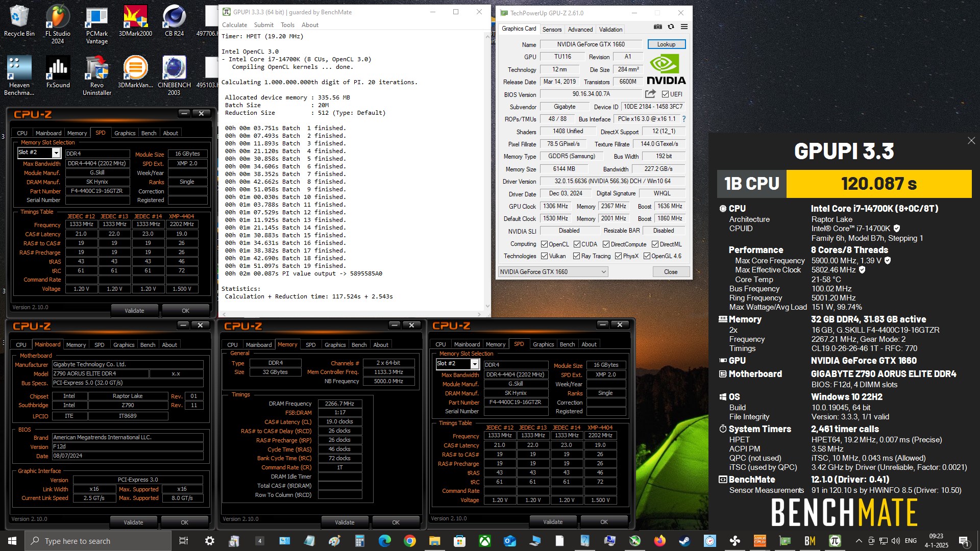Toggle the Ray Tracing checkbox
The height and width of the screenshot is (551, 980).
[576, 256]
